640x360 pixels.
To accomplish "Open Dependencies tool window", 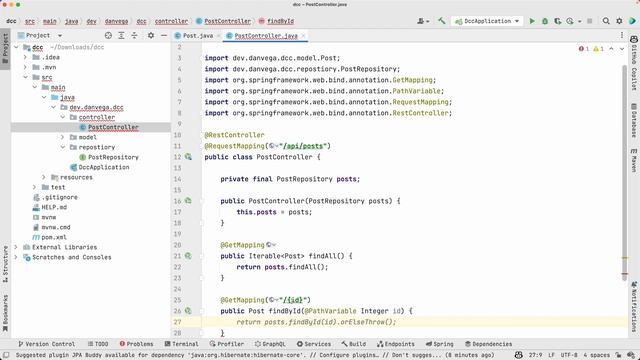I will (x=488, y=344).
